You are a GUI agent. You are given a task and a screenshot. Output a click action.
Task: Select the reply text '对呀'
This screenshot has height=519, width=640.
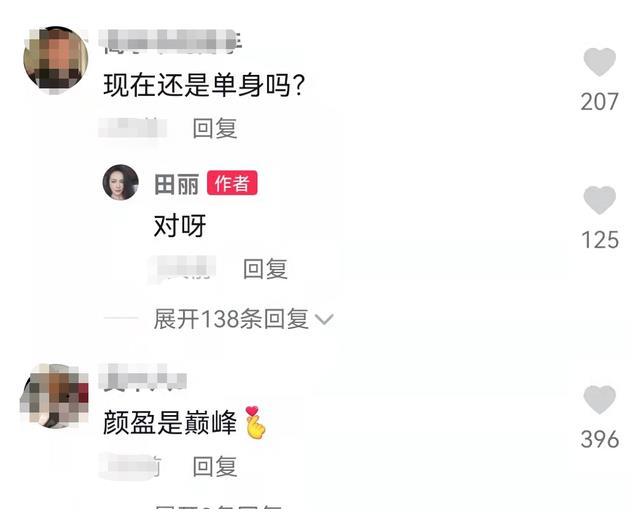pos(180,226)
